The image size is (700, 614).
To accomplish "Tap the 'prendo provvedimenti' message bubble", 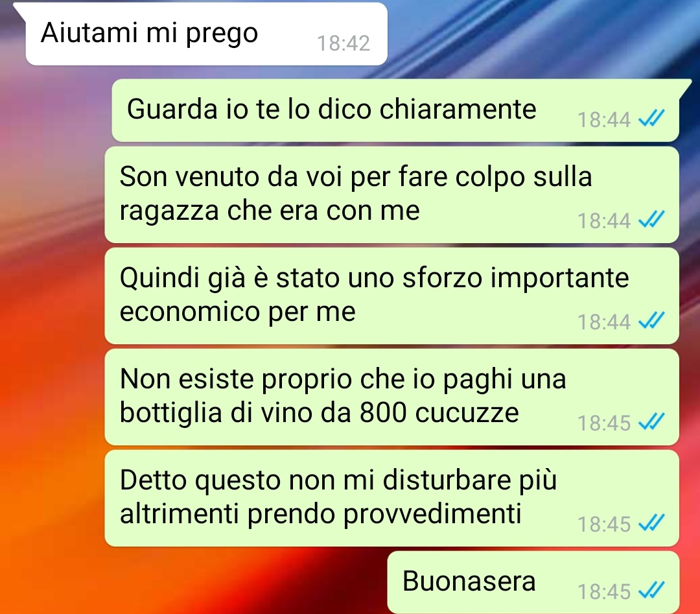I will click(x=391, y=498).
